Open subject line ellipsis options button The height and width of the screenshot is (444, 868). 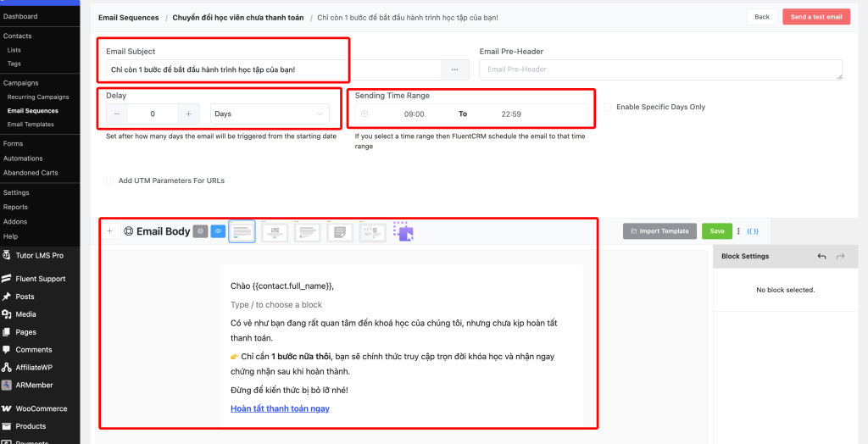pos(454,69)
